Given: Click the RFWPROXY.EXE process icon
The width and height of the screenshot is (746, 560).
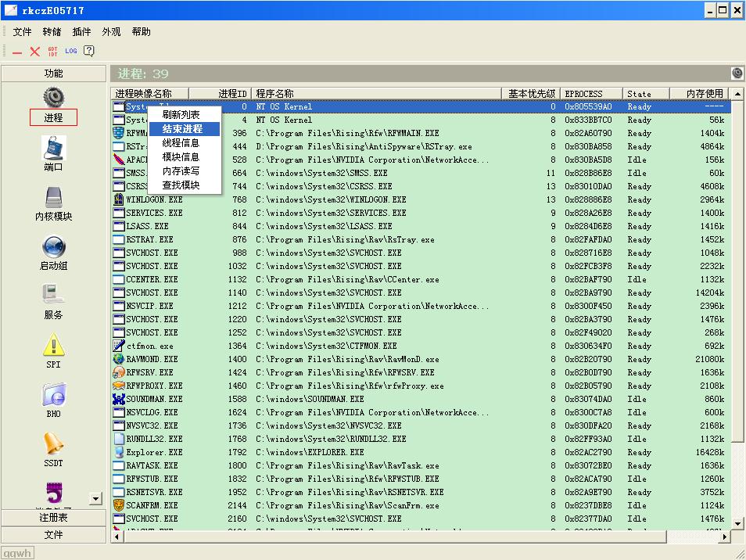Looking at the screenshot, I should (x=118, y=386).
